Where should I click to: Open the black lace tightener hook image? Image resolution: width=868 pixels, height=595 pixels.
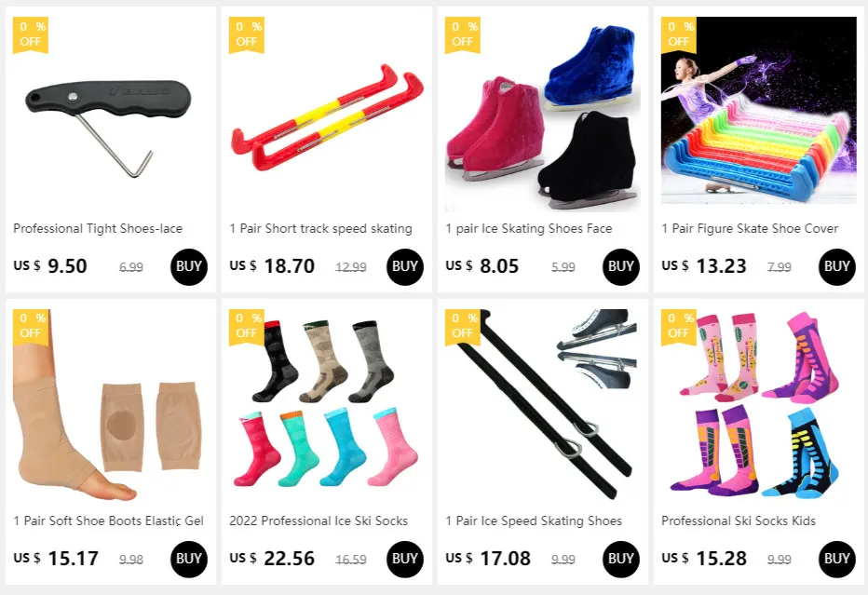(111, 114)
